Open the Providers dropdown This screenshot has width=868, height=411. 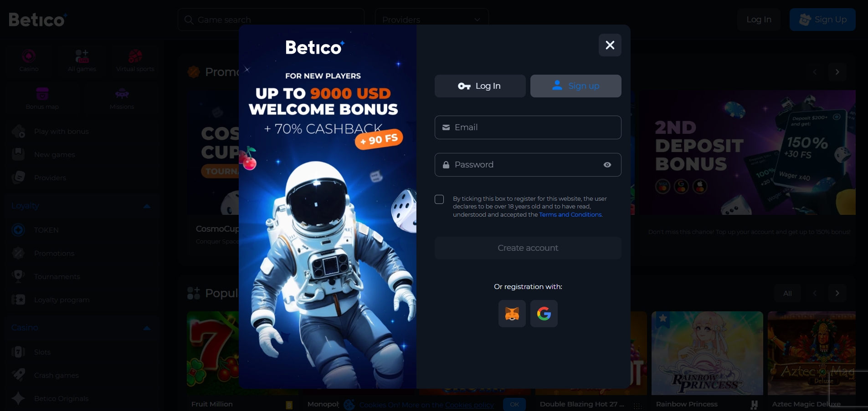coord(431,20)
